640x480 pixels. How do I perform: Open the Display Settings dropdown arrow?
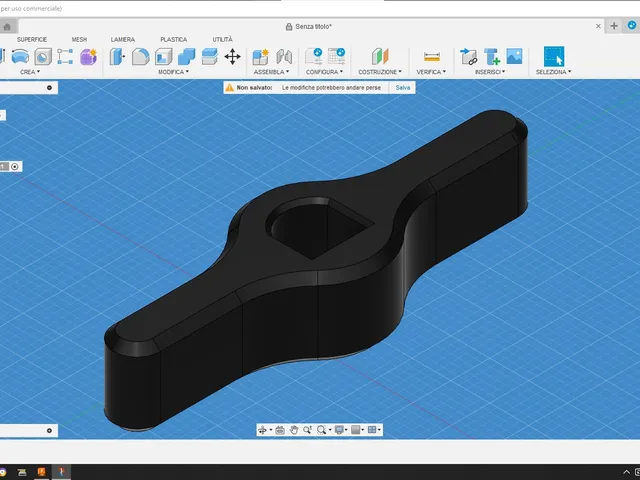346,430
